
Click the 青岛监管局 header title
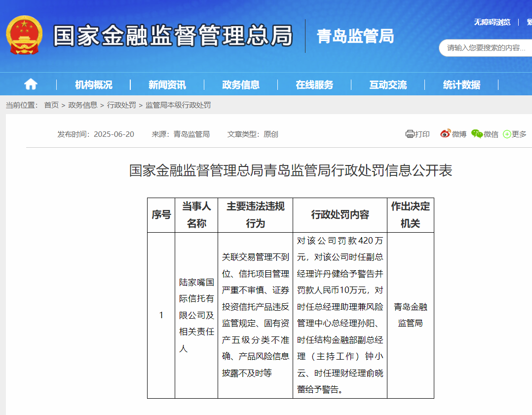(355, 36)
